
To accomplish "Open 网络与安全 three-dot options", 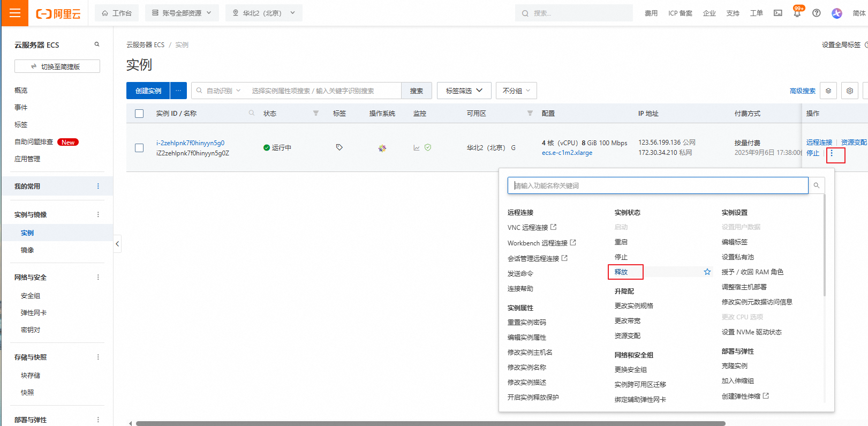I will (x=98, y=277).
